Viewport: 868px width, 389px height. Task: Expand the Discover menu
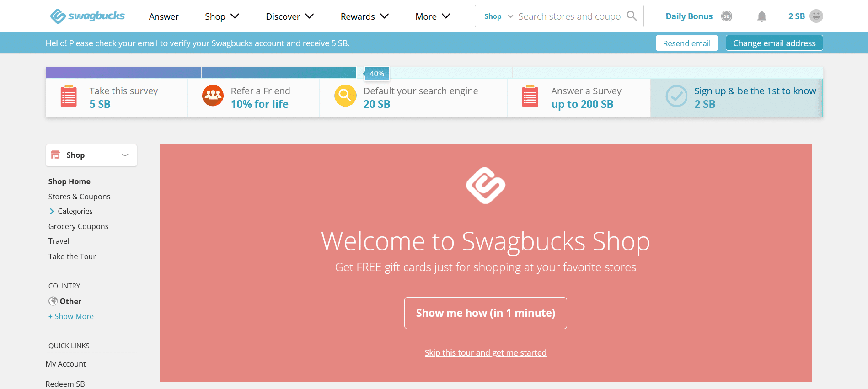290,16
